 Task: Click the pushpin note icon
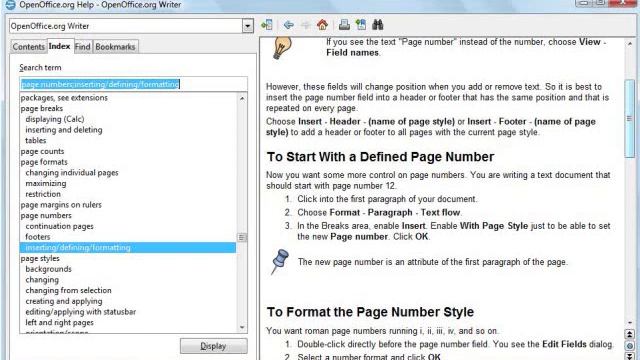coord(280,261)
